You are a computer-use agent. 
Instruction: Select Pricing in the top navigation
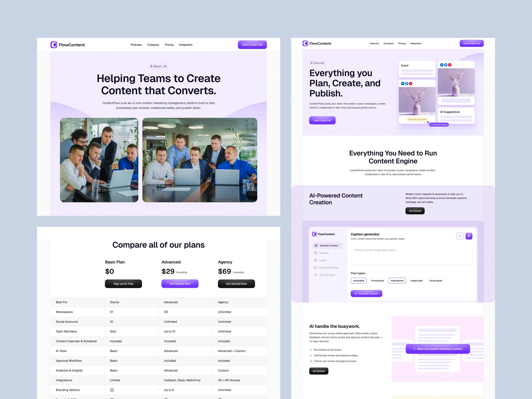coord(169,45)
